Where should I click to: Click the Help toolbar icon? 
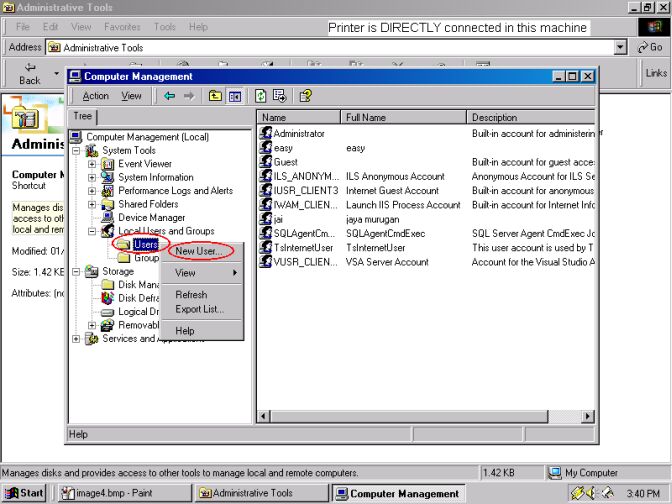tap(306, 96)
